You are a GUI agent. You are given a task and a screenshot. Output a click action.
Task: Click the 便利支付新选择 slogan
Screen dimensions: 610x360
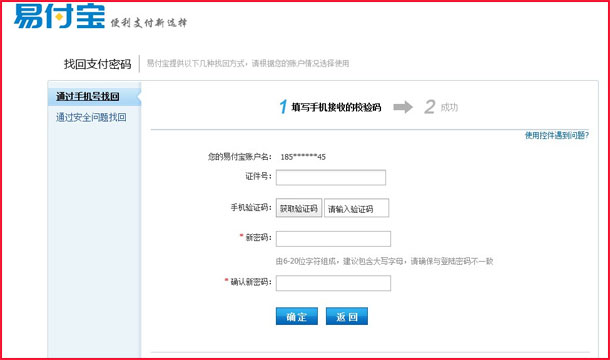(x=149, y=23)
